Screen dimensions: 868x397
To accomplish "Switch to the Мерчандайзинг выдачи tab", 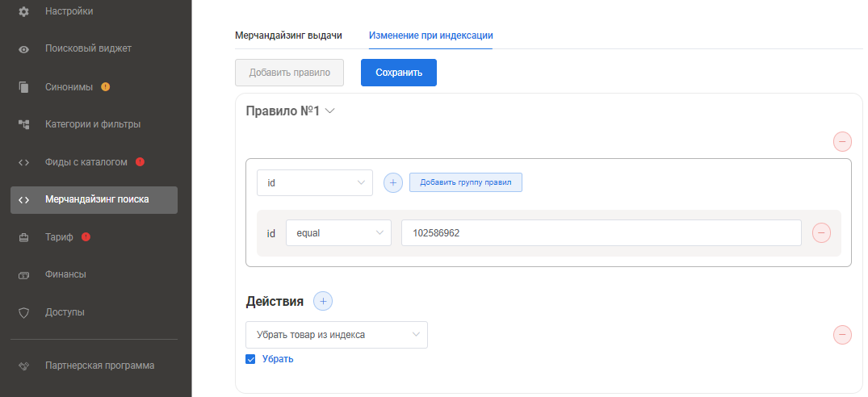I will tap(288, 36).
